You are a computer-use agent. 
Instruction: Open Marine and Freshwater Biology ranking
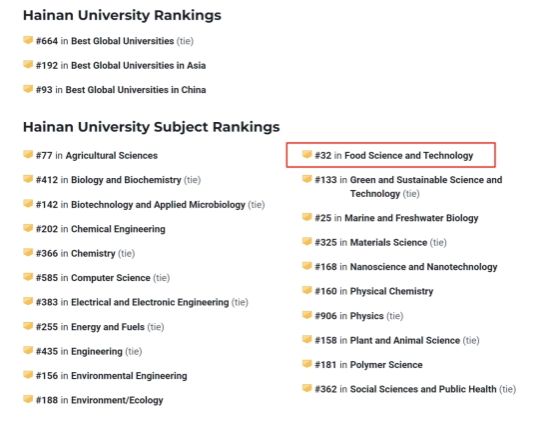[411, 218]
